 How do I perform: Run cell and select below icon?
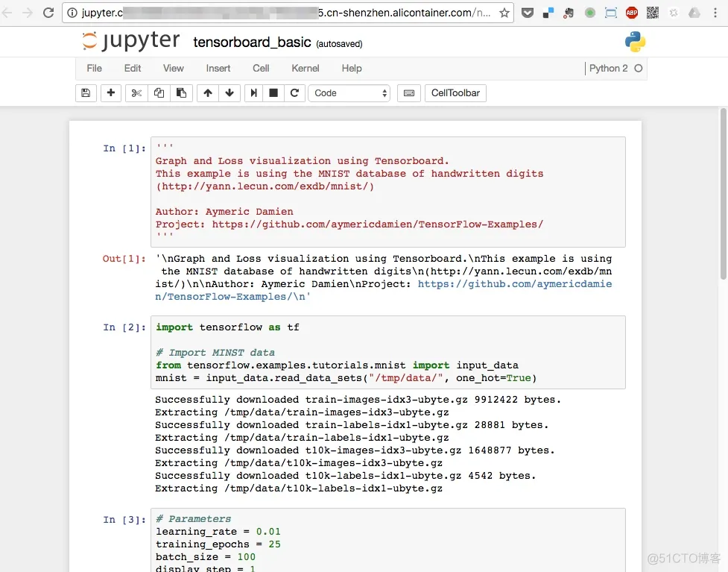tap(253, 93)
